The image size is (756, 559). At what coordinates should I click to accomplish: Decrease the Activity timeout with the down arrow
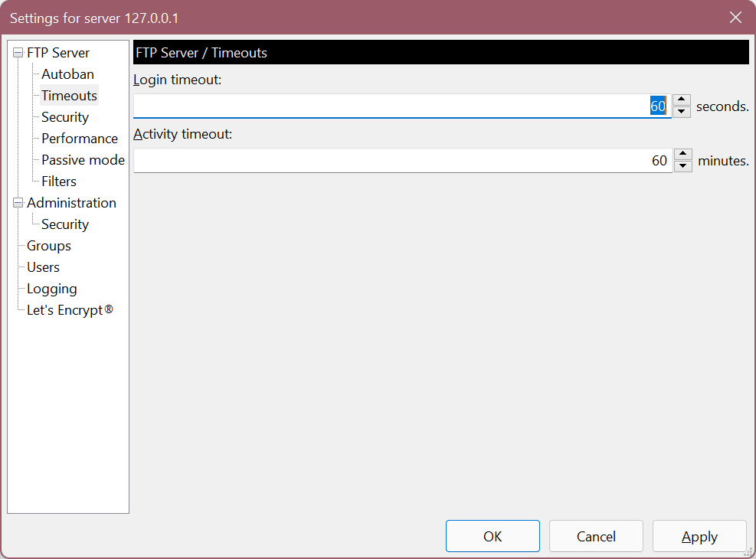[682, 165]
